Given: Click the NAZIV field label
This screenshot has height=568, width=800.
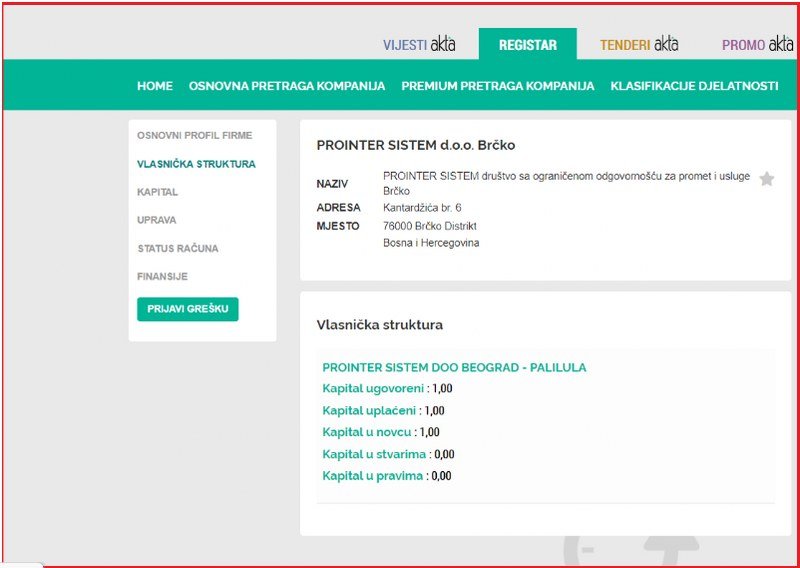Looking at the screenshot, I should pyautogui.click(x=332, y=184).
